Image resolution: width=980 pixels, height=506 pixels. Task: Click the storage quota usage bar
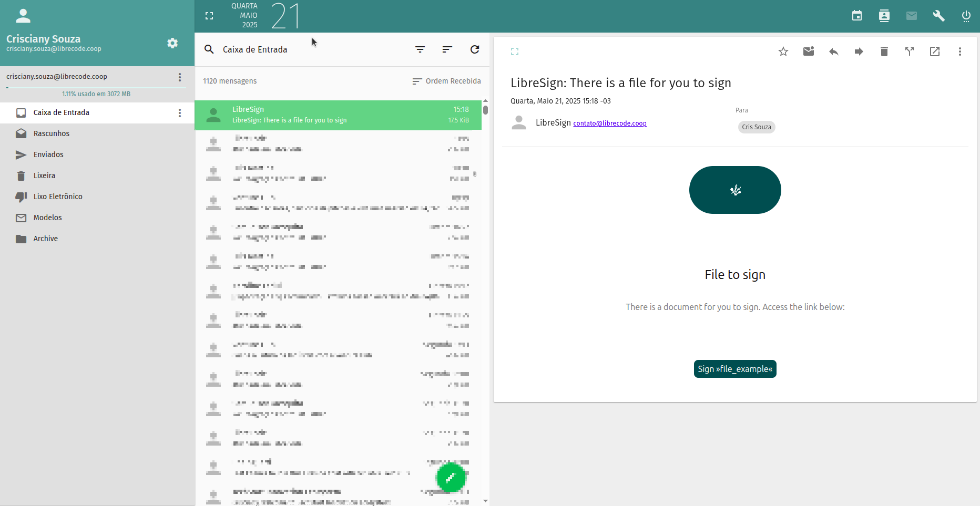96,88
